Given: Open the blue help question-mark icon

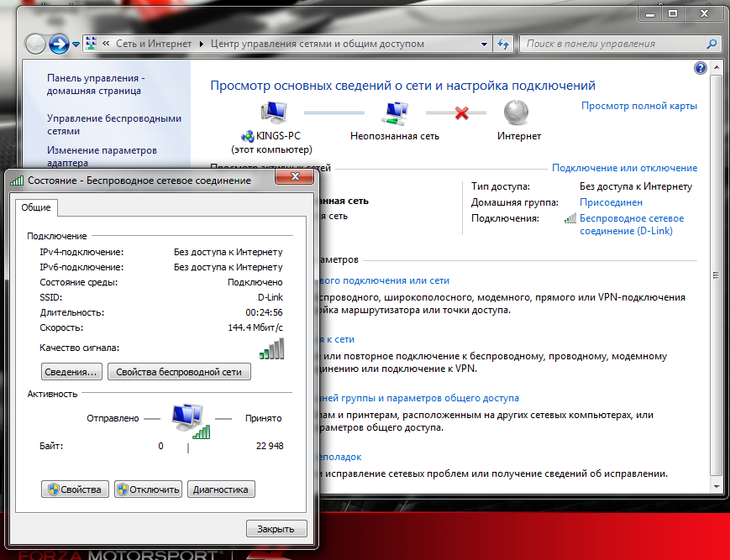Looking at the screenshot, I should (701, 68).
